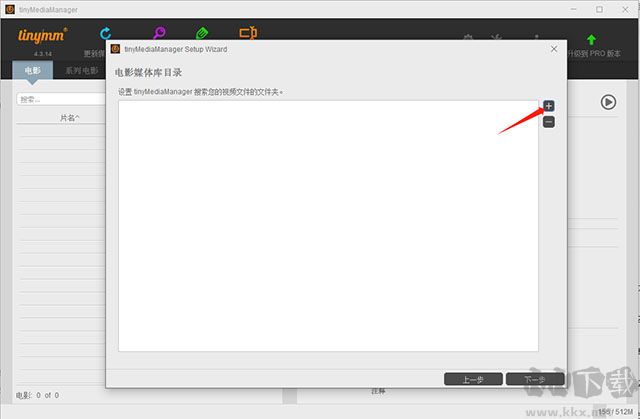Viewport: 640px width, 419px height.
Task: Click the remove folder minus button
Action: (549, 122)
